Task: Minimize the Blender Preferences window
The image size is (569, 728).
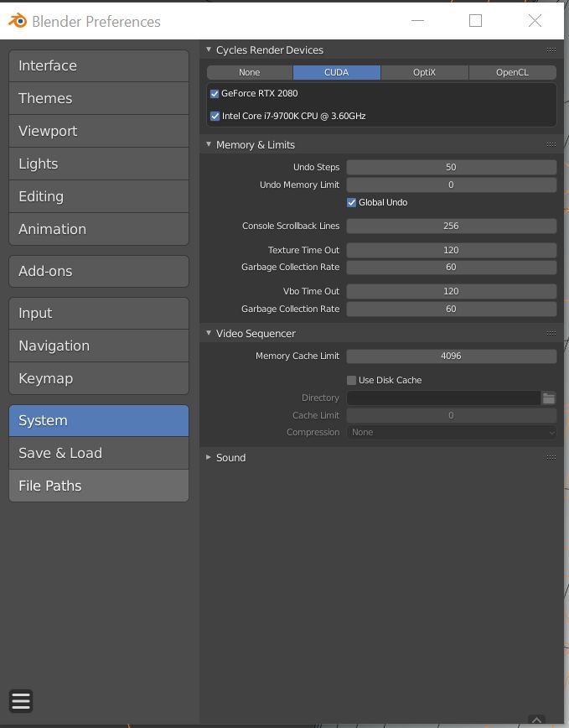Action: [x=417, y=21]
